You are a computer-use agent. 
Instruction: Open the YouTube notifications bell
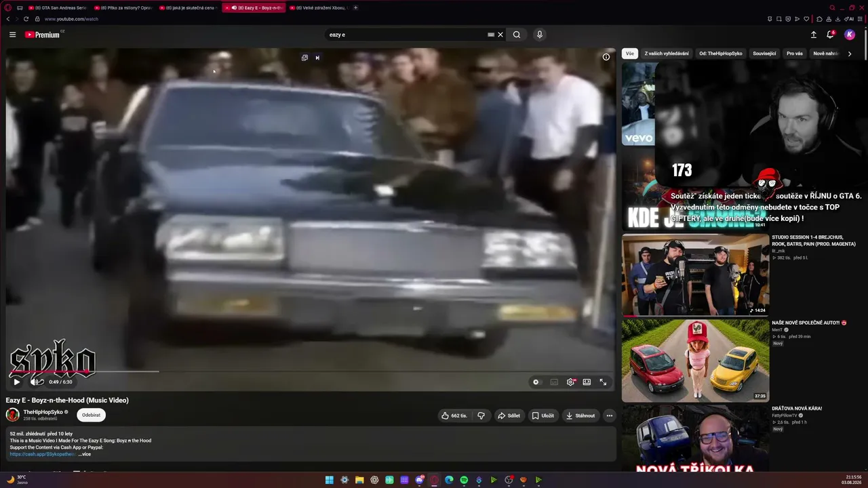[x=830, y=35]
